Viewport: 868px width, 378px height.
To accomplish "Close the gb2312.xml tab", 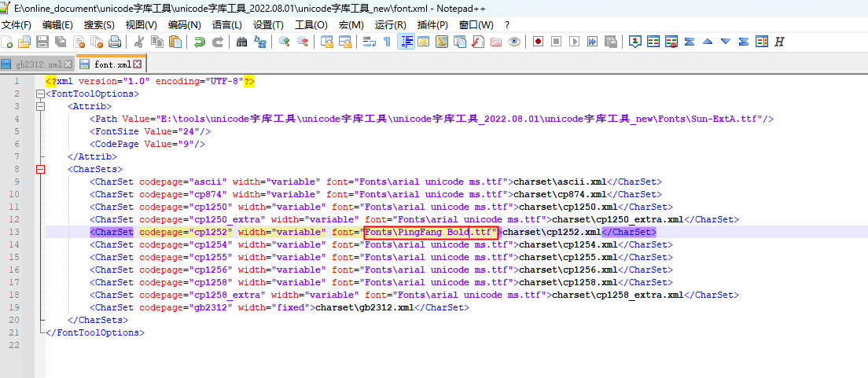I will [x=68, y=64].
